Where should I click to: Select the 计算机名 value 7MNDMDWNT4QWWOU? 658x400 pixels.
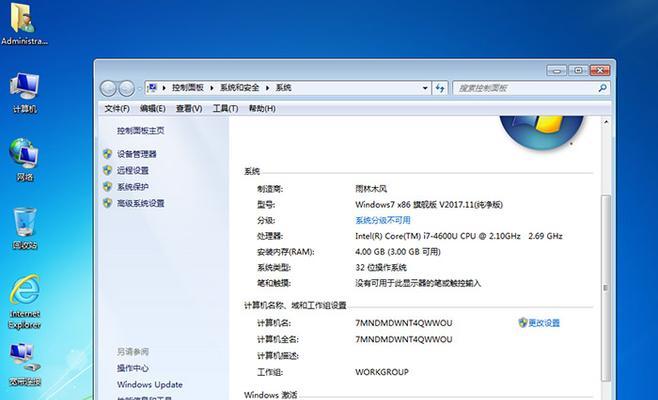(x=404, y=323)
